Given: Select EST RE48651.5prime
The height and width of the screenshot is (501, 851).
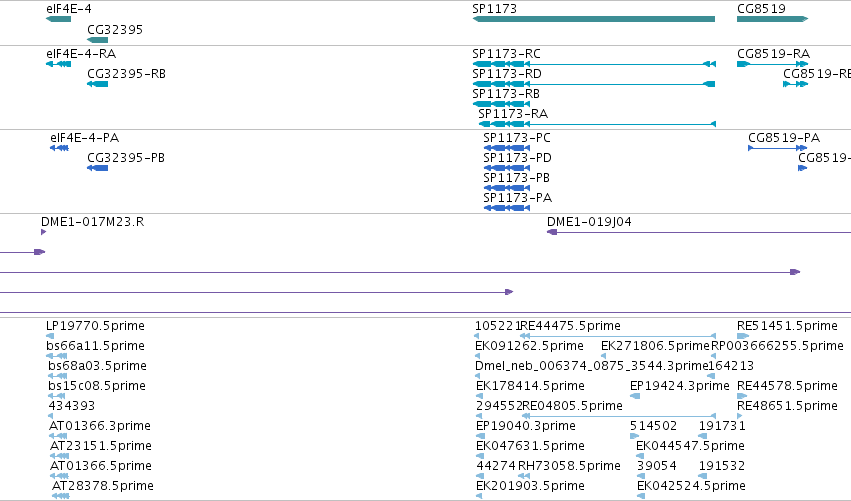Looking at the screenshot, I should (x=739, y=416).
